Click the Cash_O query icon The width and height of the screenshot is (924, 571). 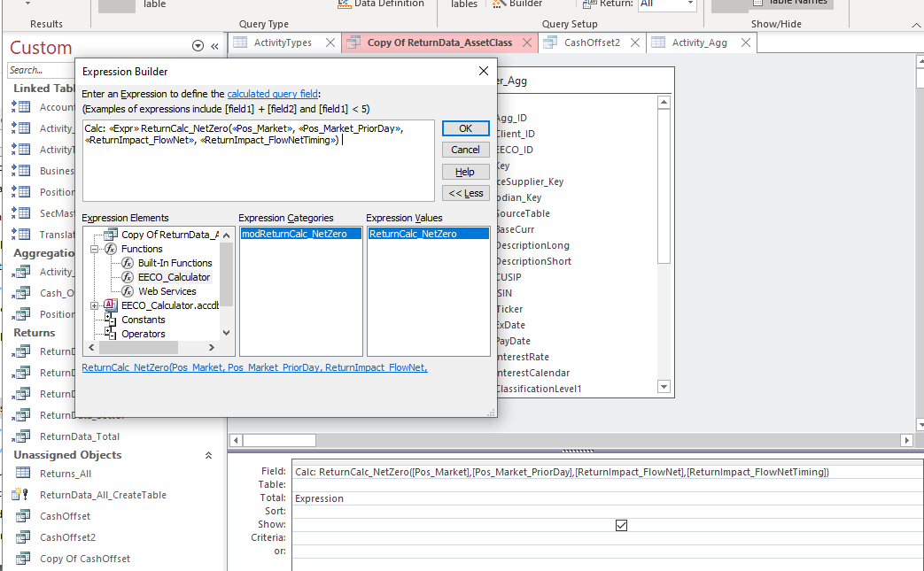(x=21, y=292)
